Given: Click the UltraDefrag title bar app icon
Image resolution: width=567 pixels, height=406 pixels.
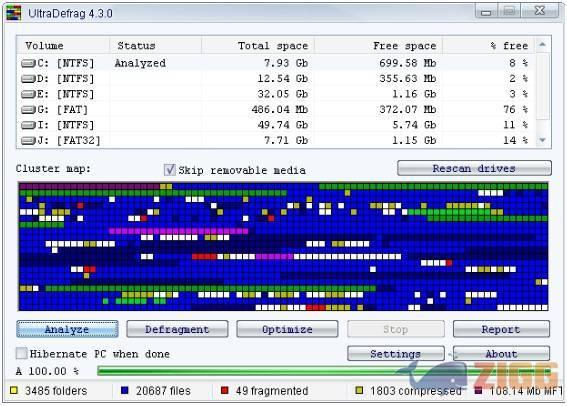Looking at the screenshot, I should [14, 13].
